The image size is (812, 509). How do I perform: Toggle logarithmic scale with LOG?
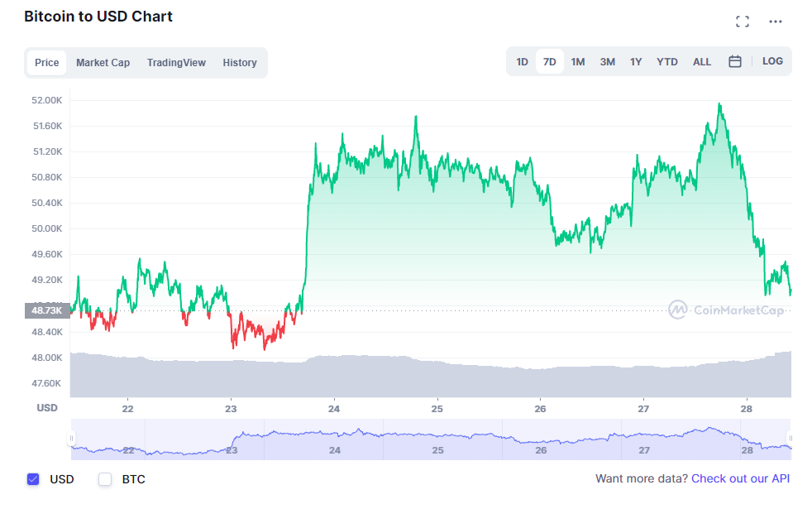(771, 60)
